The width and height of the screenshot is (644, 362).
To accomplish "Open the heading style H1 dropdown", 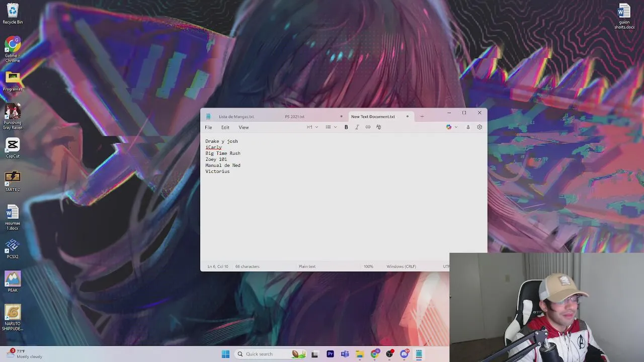I will pyautogui.click(x=312, y=127).
